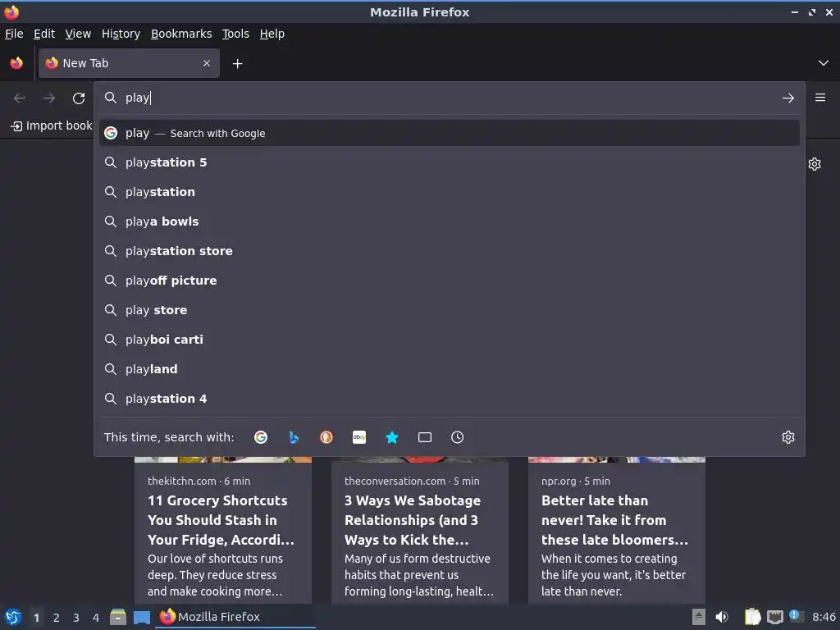
Task: Search this time with Bing icon
Action: [294, 437]
